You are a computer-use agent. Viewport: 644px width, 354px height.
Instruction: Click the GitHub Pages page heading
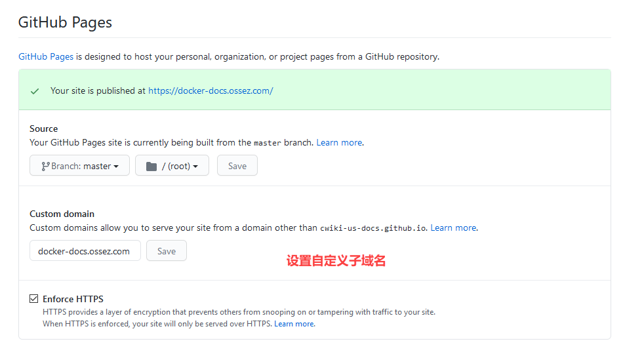[x=65, y=22]
